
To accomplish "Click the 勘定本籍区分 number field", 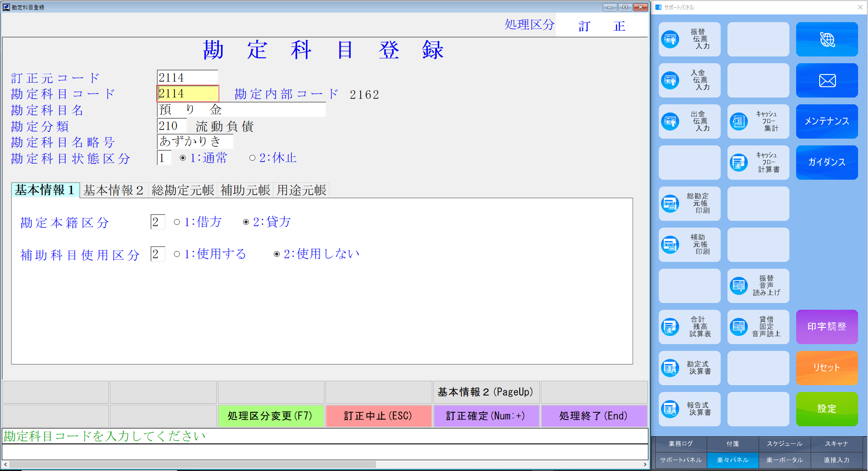I will tap(158, 222).
